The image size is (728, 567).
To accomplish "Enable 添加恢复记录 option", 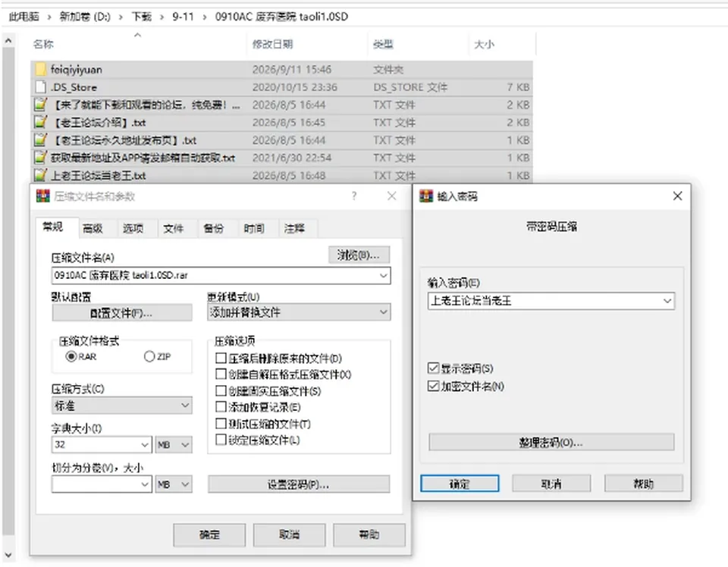I will (221, 407).
